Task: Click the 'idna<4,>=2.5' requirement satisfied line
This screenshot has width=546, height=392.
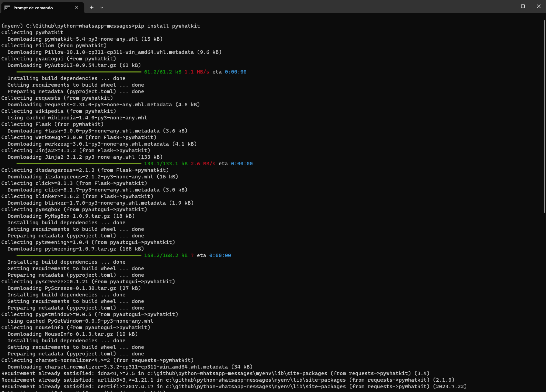Action: click(x=215, y=373)
